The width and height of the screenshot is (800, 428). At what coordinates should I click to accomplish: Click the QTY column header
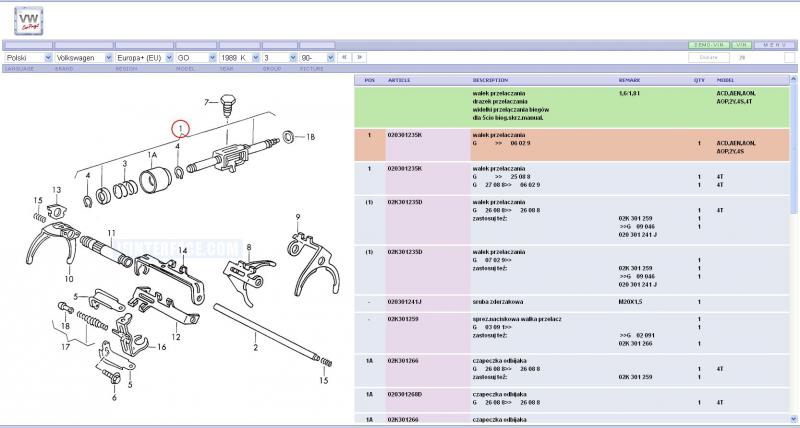[x=699, y=80]
